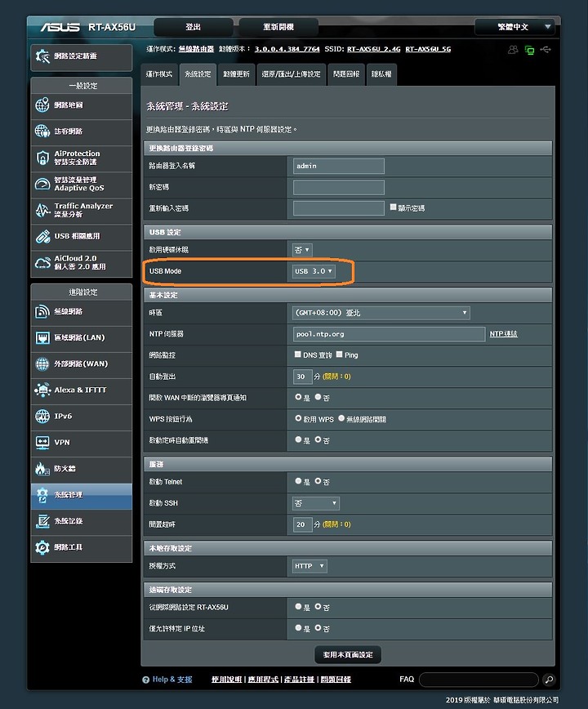
Task: Open the HTTP authentication method dropdown
Action: [x=310, y=566]
